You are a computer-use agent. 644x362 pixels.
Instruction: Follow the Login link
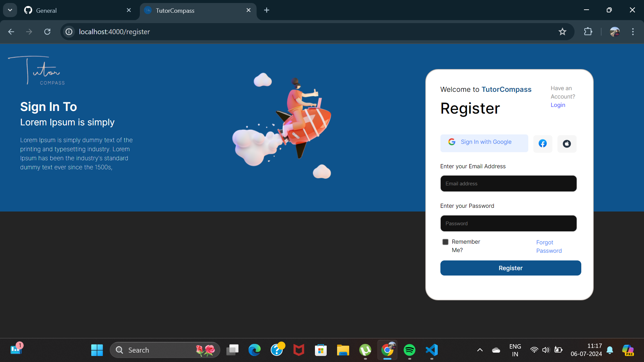pyautogui.click(x=558, y=105)
